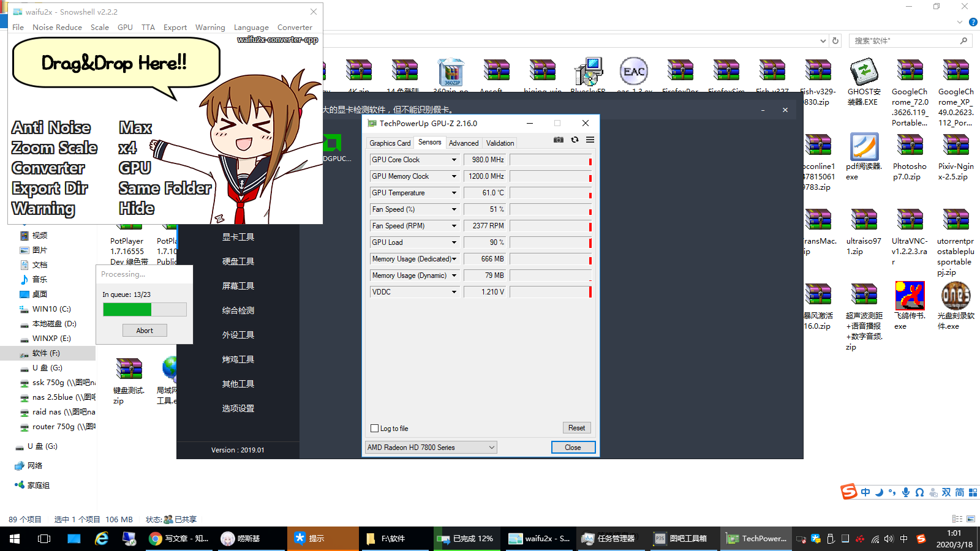Click the GPU Load sensor graph
Screen dimensions: 980x551
pyautogui.click(x=551, y=242)
